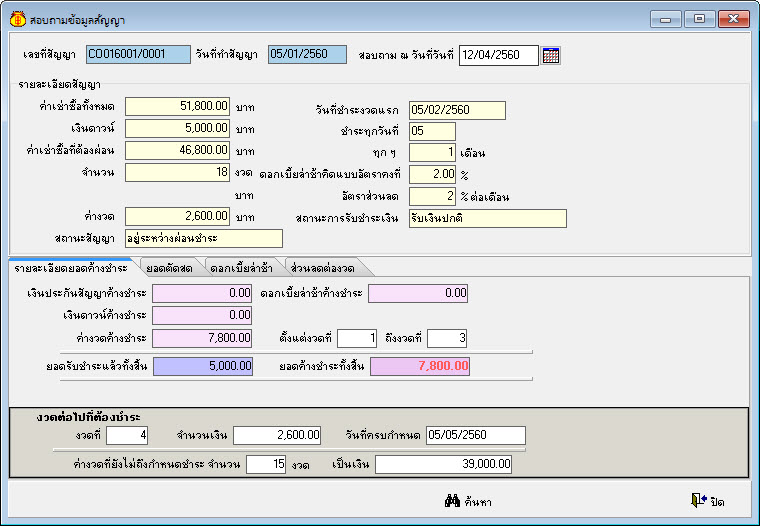Click the label สถานะการรับชำระเงิน
This screenshot has height=526, width=760.
347,219
